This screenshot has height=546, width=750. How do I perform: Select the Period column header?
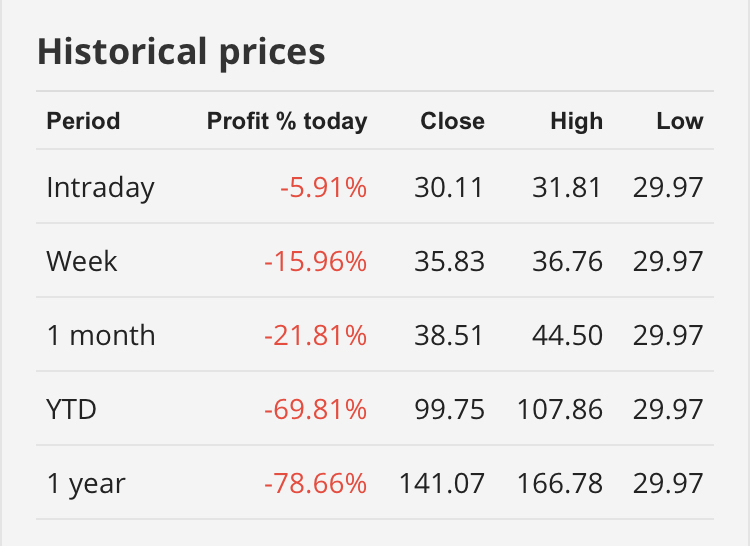click(x=83, y=121)
